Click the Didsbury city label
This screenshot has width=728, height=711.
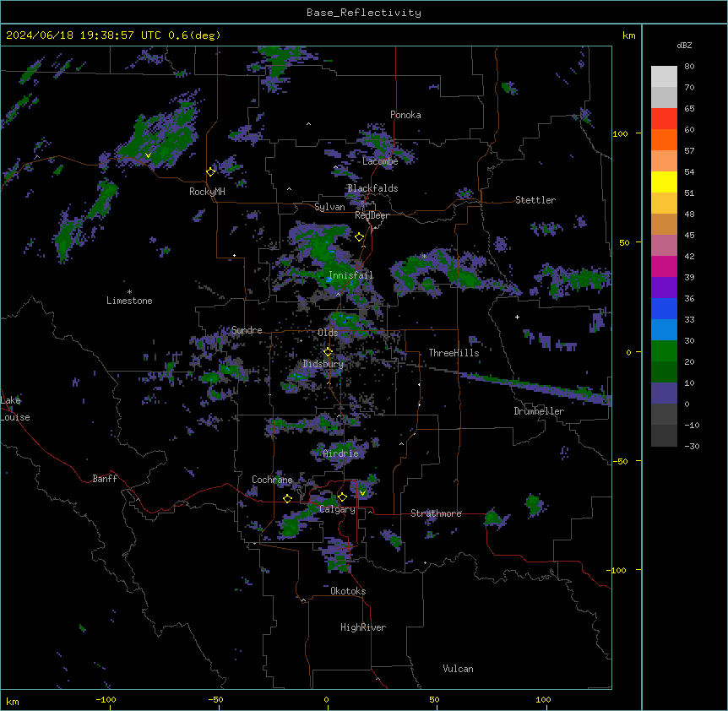pos(323,364)
